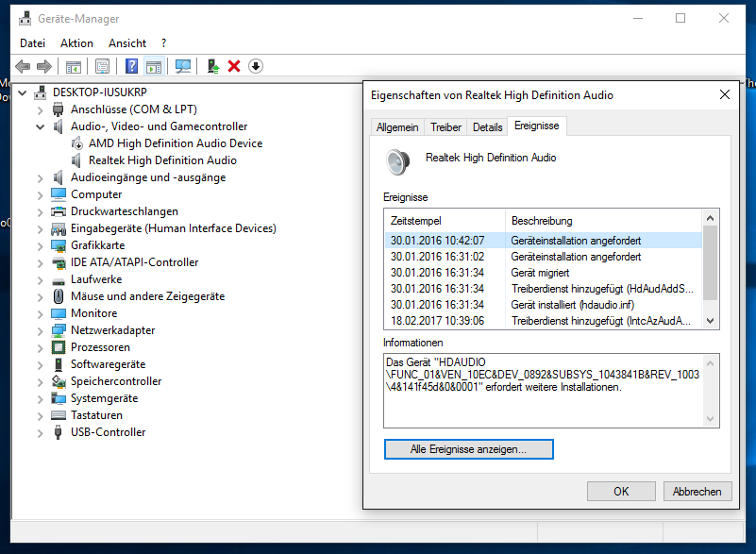Image resolution: width=756 pixels, height=554 pixels.
Task: Click the Mäuse und andere Zeigegeräte icon
Action: 59,296
